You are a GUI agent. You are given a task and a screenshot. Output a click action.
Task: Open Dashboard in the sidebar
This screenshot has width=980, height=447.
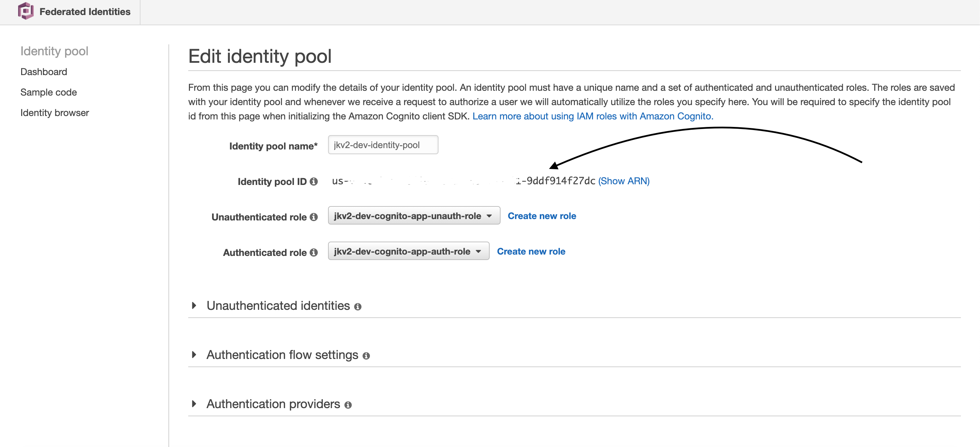pyautogui.click(x=44, y=72)
